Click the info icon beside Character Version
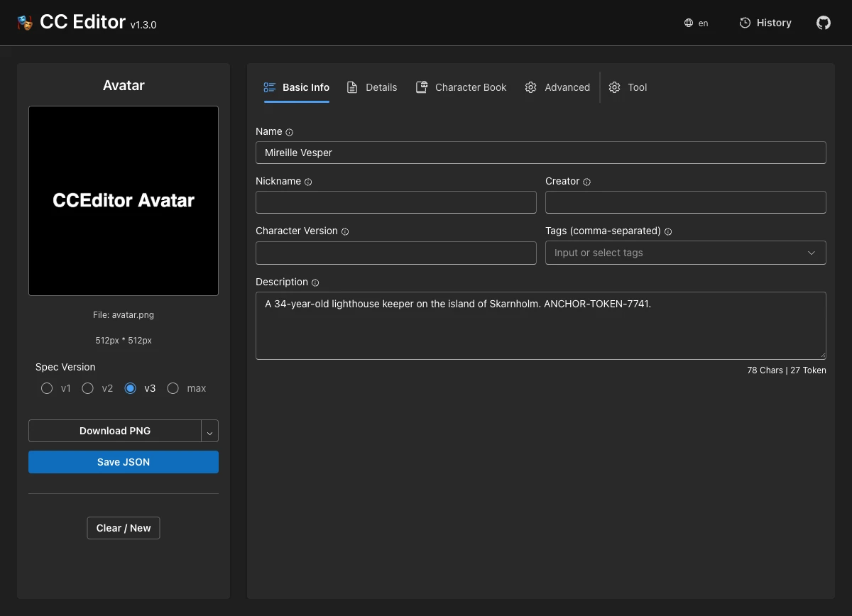The image size is (852, 616). pos(345,231)
